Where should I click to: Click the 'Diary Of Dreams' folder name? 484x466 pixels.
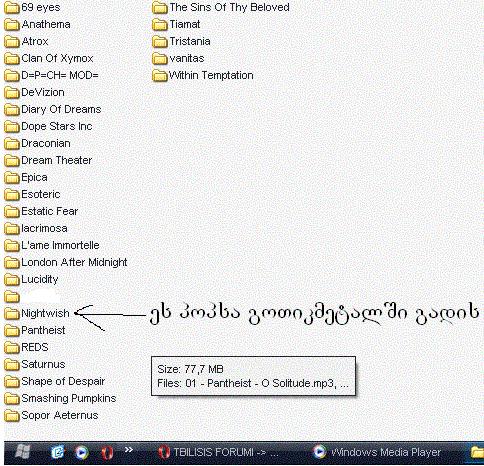[61, 109]
